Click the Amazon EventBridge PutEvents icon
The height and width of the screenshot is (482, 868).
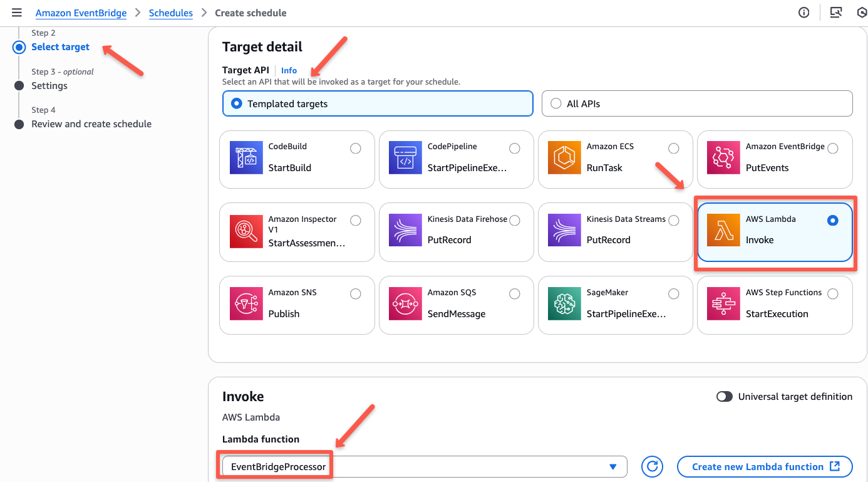pyautogui.click(x=723, y=157)
